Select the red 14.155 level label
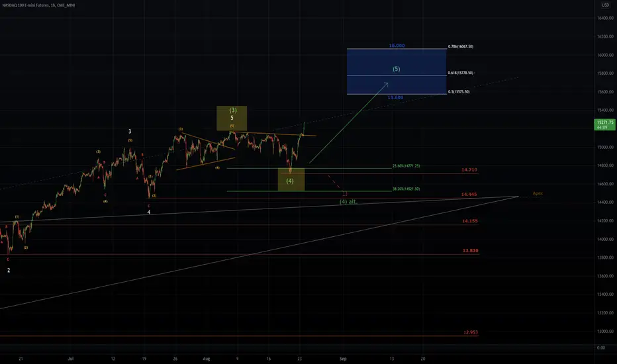The width and height of the screenshot is (617, 364). (x=470, y=221)
